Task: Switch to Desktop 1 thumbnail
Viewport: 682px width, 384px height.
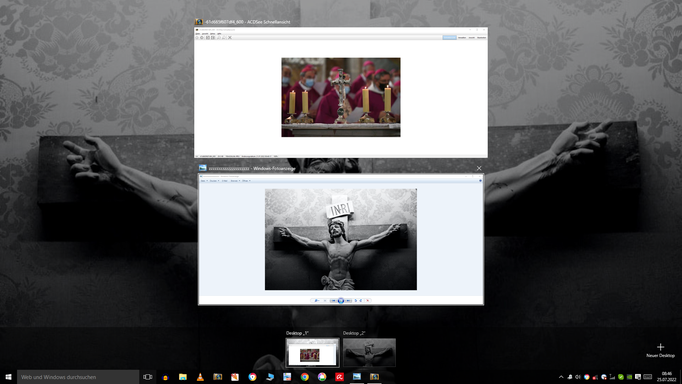Action: pos(312,352)
